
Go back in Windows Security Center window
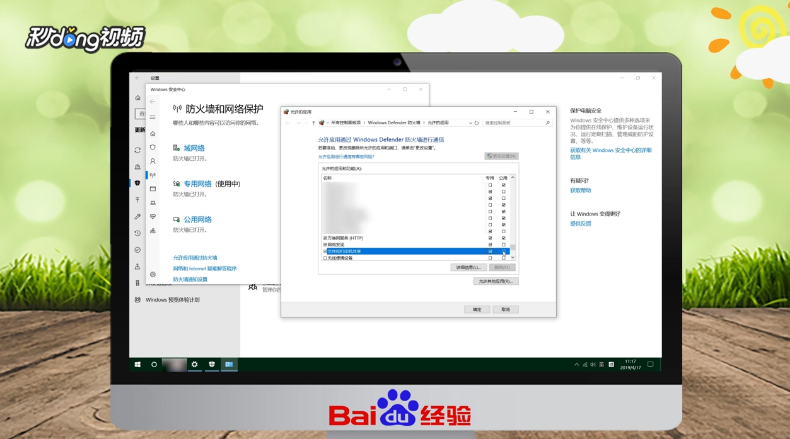[x=153, y=102]
